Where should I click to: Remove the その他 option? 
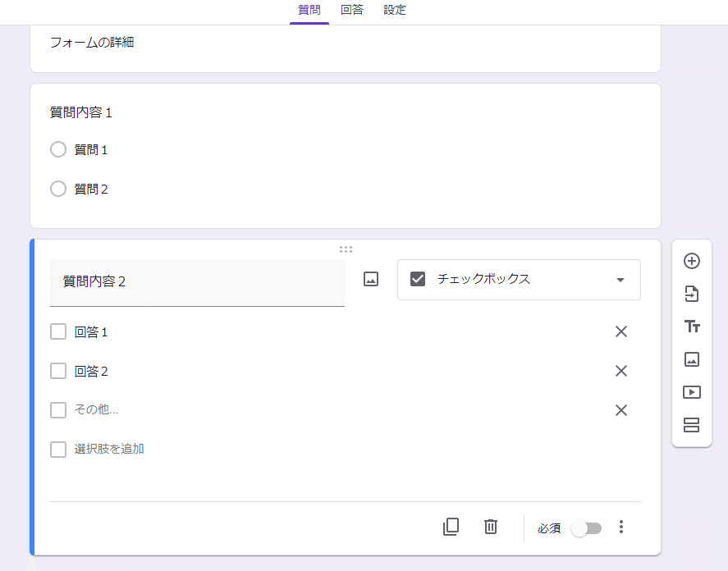coord(620,410)
